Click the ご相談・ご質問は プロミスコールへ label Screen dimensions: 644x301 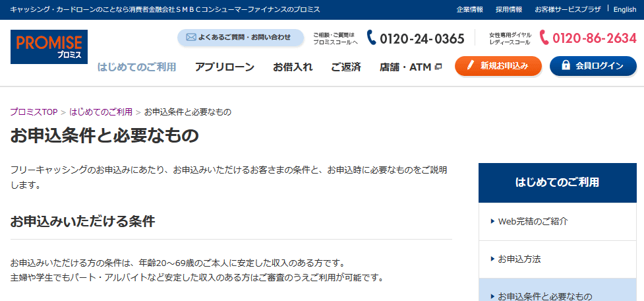tap(336, 38)
